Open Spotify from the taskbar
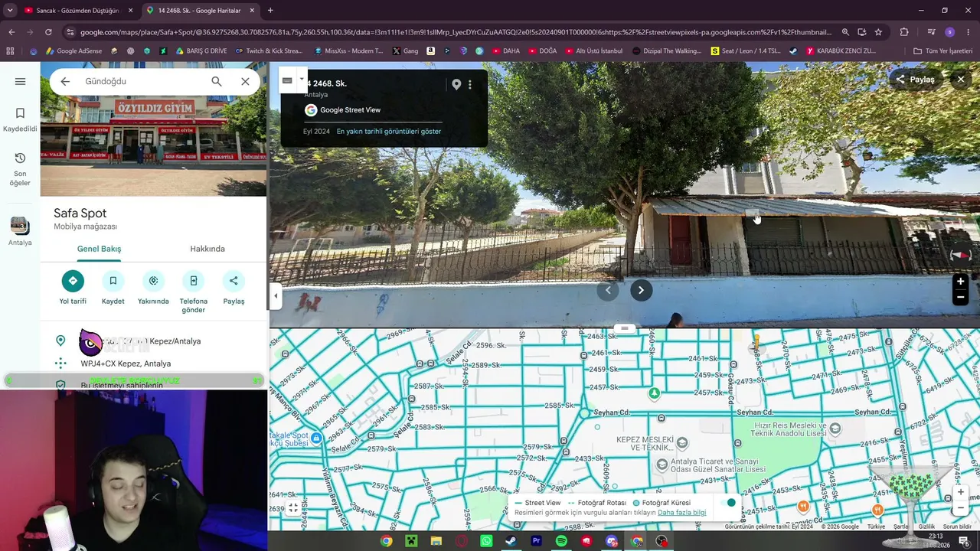This screenshot has height=551, width=980. pyautogui.click(x=561, y=541)
